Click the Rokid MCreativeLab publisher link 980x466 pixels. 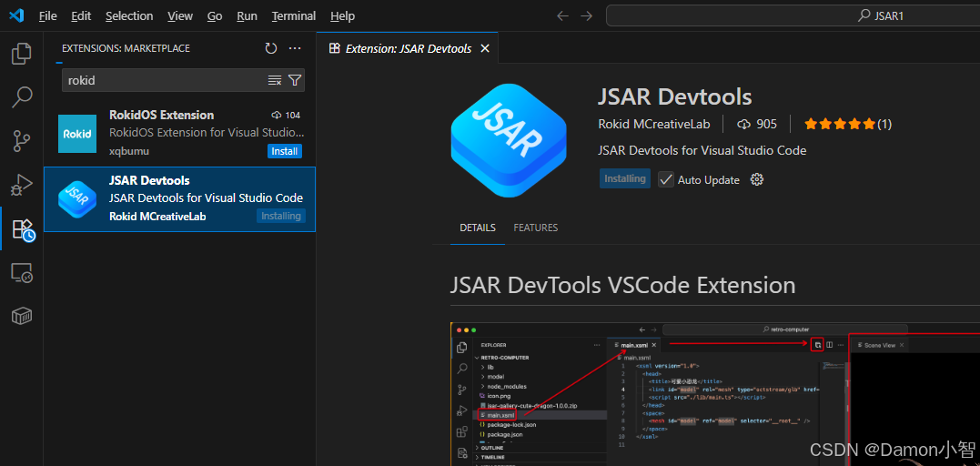pyautogui.click(x=653, y=125)
